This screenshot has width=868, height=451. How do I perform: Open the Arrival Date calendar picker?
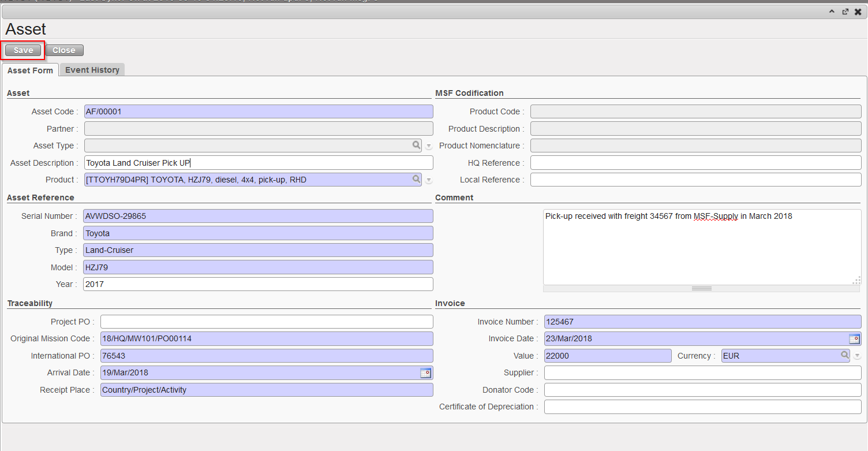pyautogui.click(x=425, y=373)
